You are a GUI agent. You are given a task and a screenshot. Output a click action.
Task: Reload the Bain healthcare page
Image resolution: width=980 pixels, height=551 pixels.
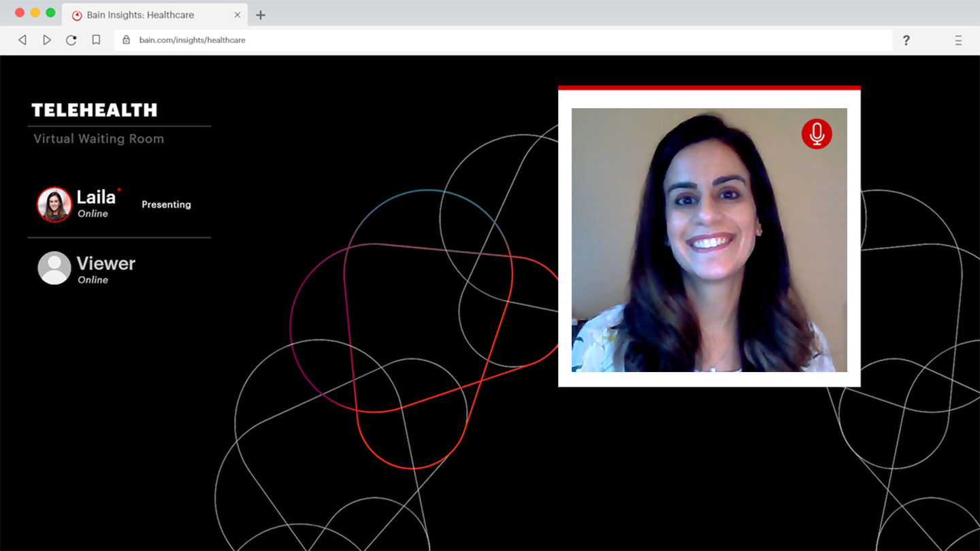71,40
